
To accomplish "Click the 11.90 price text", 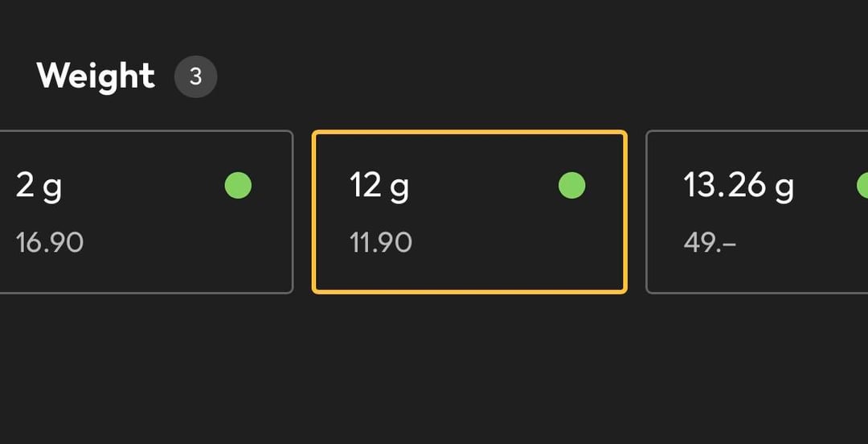I will [x=381, y=242].
